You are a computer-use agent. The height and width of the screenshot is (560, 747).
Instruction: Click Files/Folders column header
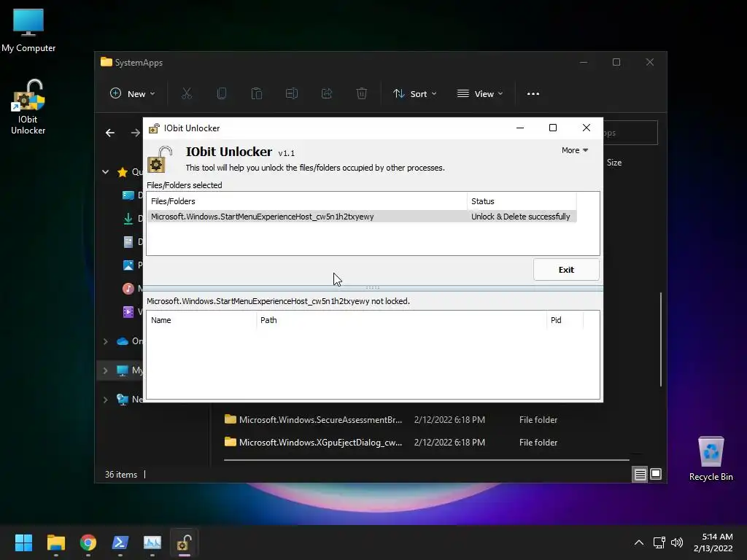pyautogui.click(x=307, y=201)
